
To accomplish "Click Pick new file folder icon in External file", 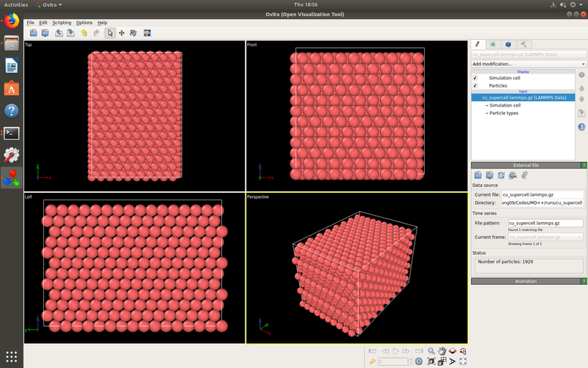I will [x=478, y=175].
